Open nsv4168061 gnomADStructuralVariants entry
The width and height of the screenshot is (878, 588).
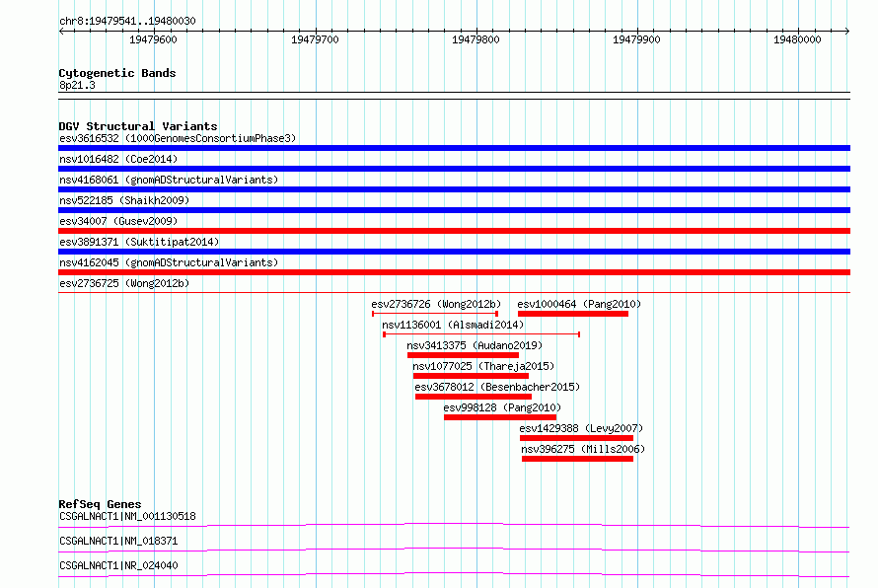pyautogui.click(x=169, y=180)
